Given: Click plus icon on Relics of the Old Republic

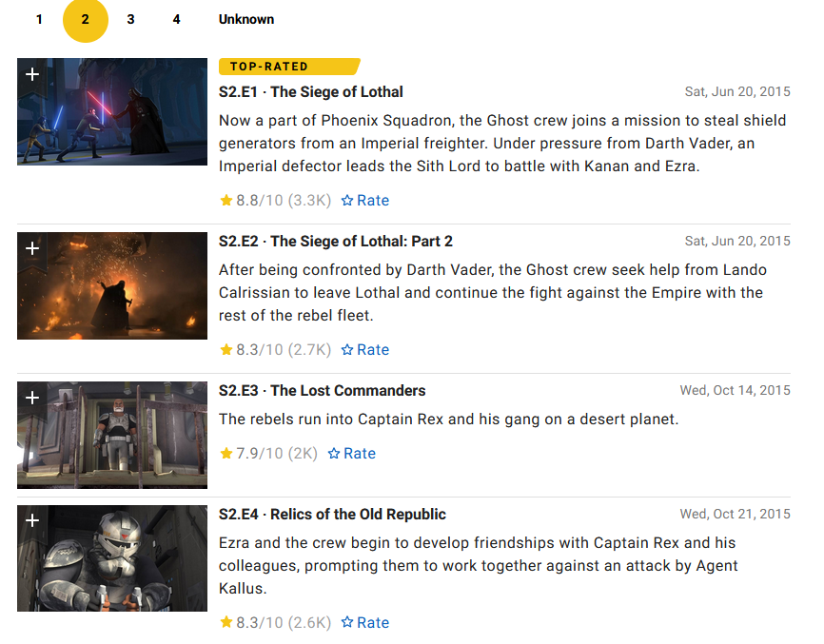Looking at the screenshot, I should 32,521.
